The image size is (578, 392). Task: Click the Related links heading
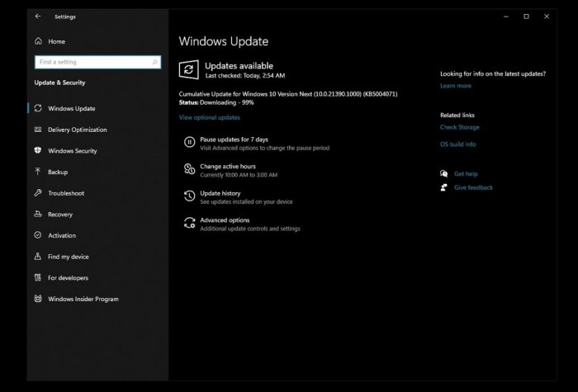[457, 115]
